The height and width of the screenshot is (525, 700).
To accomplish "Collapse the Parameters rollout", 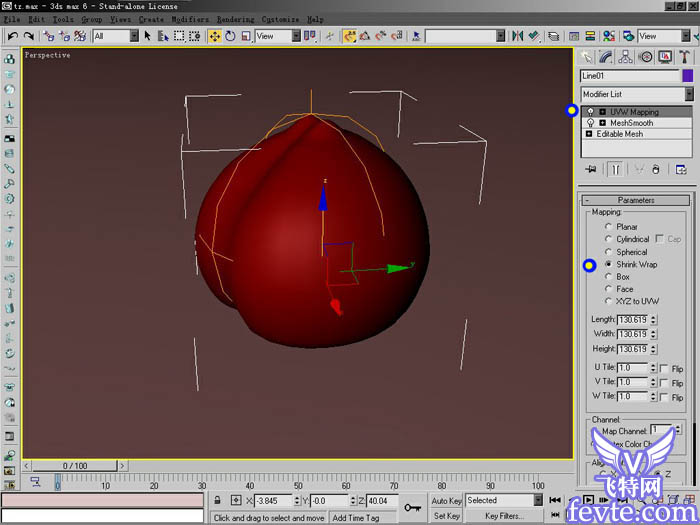I will tap(636, 200).
